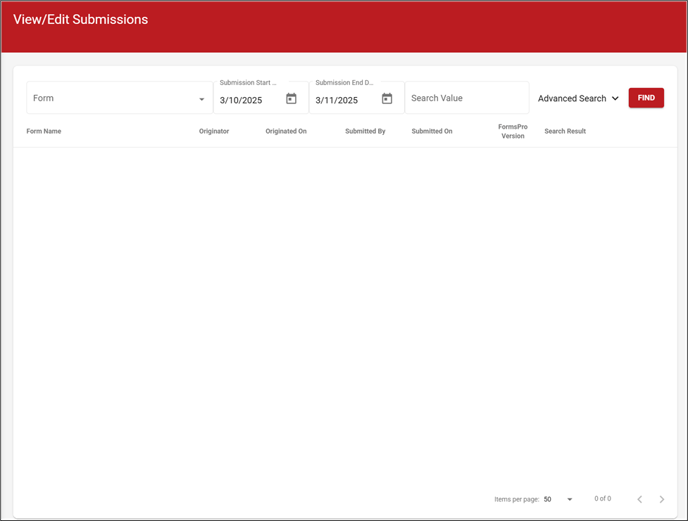Click Search Result column header
This screenshot has width=688, height=521.
coord(565,131)
